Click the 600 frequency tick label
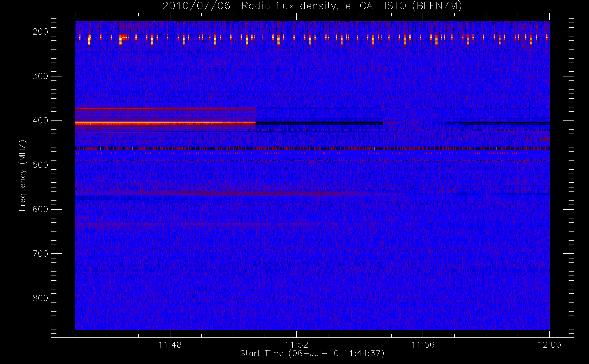 tap(40, 209)
